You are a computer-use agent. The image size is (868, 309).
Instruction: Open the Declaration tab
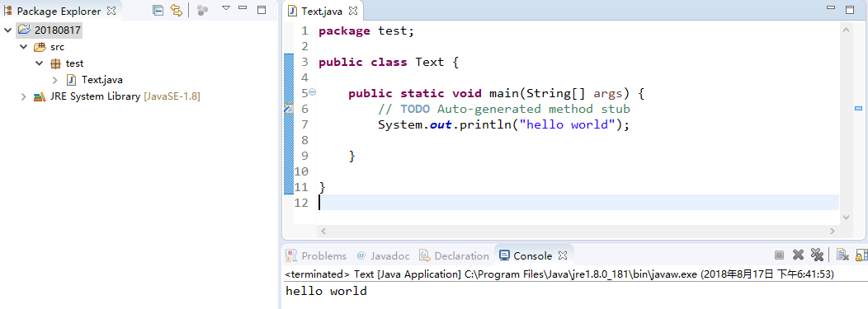click(455, 256)
